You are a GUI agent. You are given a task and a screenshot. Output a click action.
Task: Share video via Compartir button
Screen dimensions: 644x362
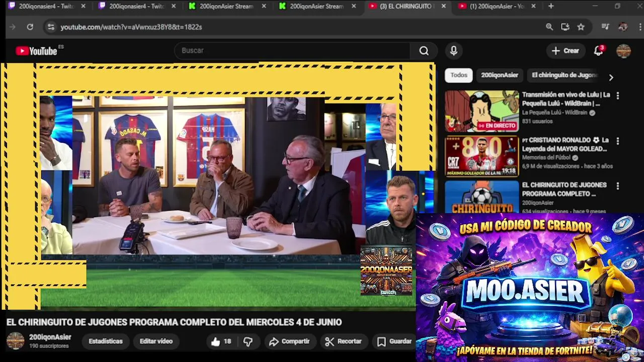pyautogui.click(x=289, y=341)
